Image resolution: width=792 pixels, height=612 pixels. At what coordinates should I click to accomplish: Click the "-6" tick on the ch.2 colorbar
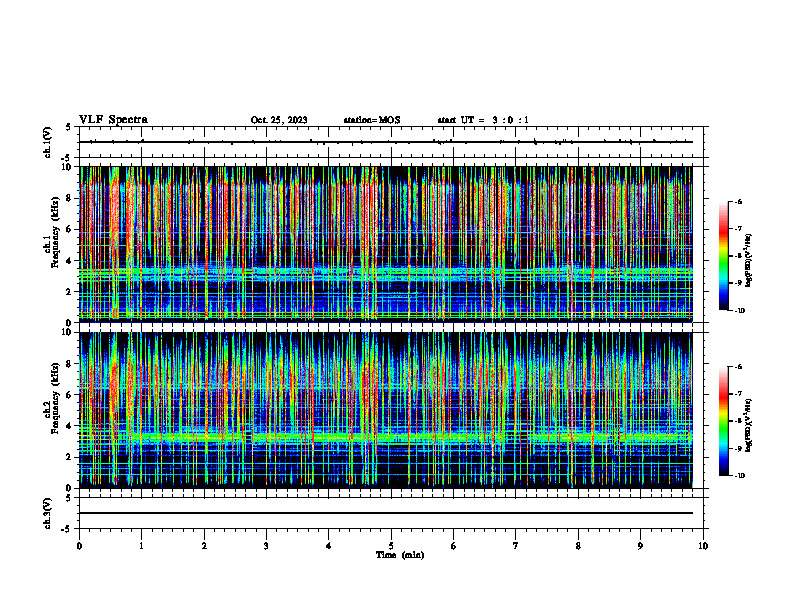pyautogui.click(x=738, y=367)
